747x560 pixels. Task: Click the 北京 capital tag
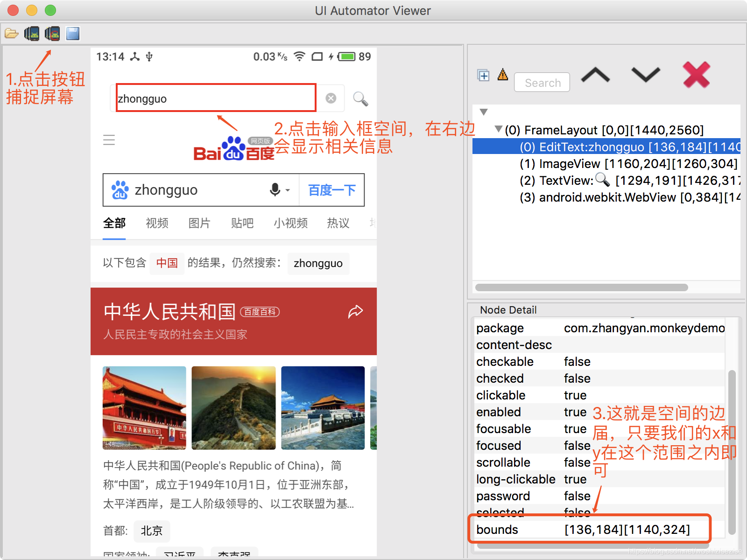click(152, 531)
